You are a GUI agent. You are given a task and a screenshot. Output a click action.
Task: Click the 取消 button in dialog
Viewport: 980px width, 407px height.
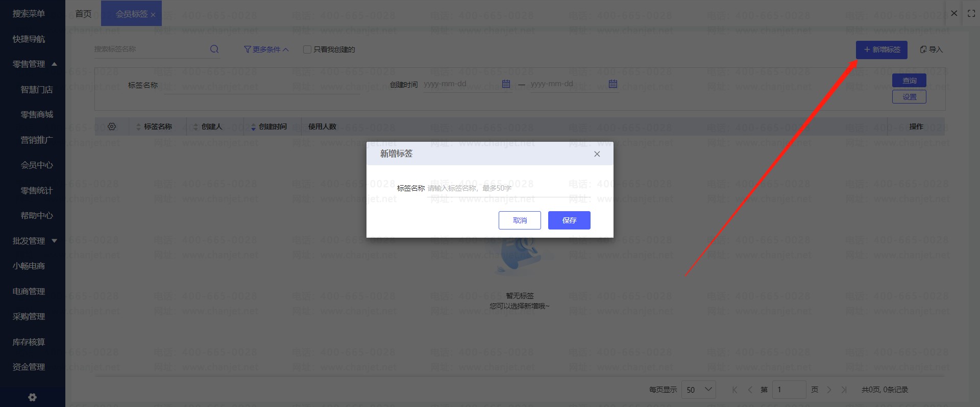pyautogui.click(x=520, y=220)
